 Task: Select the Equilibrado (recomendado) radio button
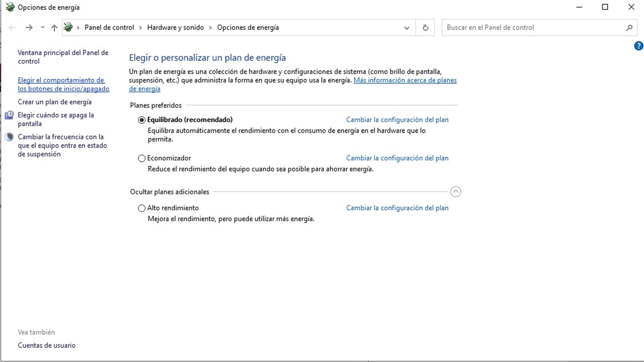pos(142,120)
